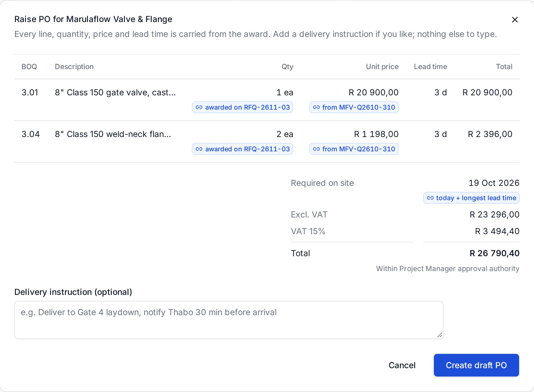Click the quantity 2 ea
Screen dimensions: 534x392
pos(285,134)
